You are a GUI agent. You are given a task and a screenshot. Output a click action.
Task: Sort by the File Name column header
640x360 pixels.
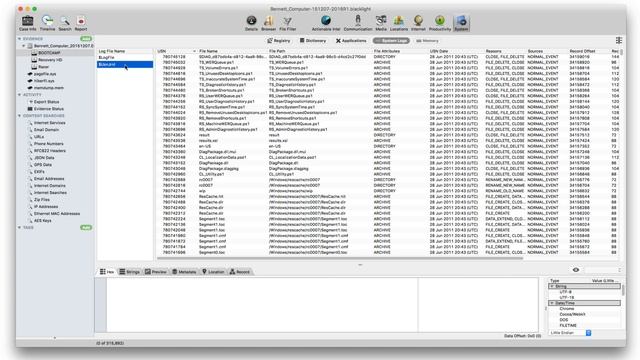pos(233,51)
